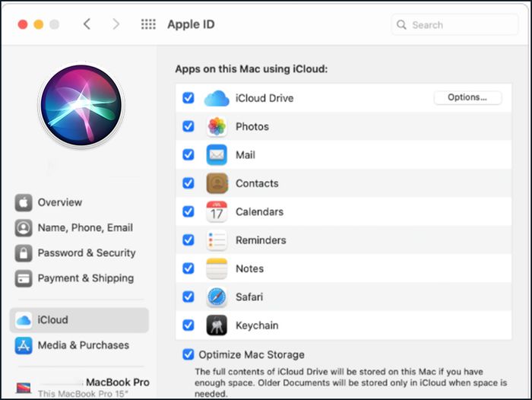Click the Mail envelope icon
This screenshot has height=400, width=532.
coord(217,155)
